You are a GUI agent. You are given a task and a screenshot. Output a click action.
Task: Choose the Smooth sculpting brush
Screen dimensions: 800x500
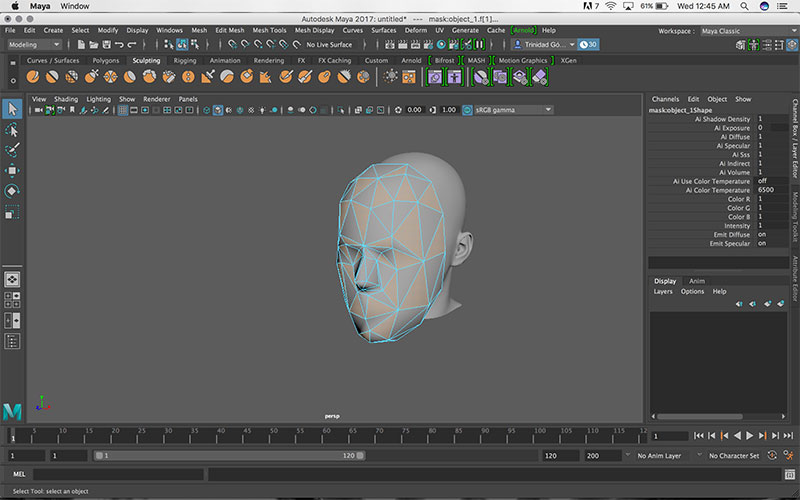52,77
